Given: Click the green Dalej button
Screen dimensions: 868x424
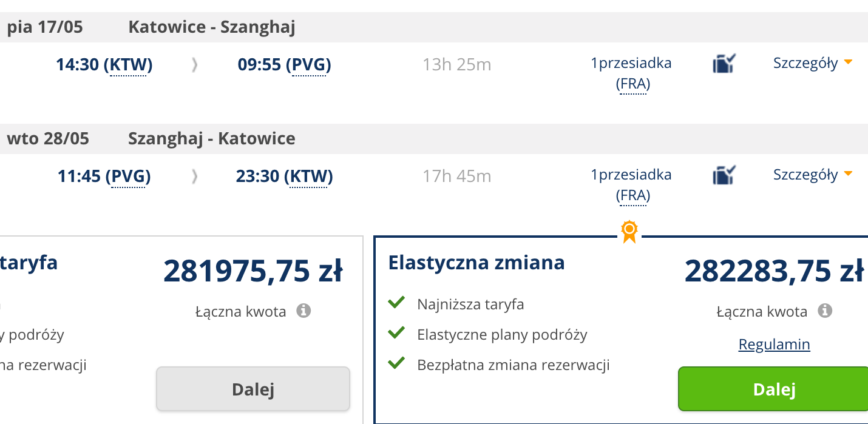Looking at the screenshot, I should coord(774,389).
